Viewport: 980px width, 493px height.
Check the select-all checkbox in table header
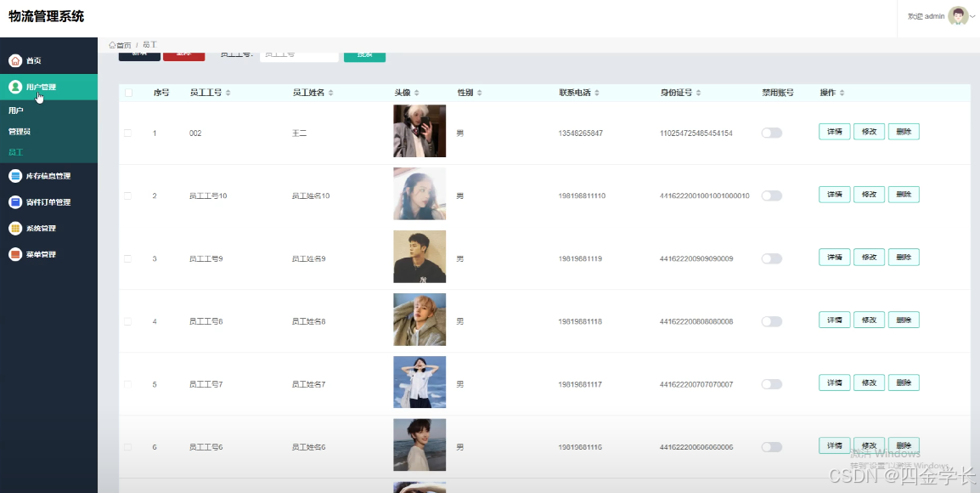tap(128, 93)
